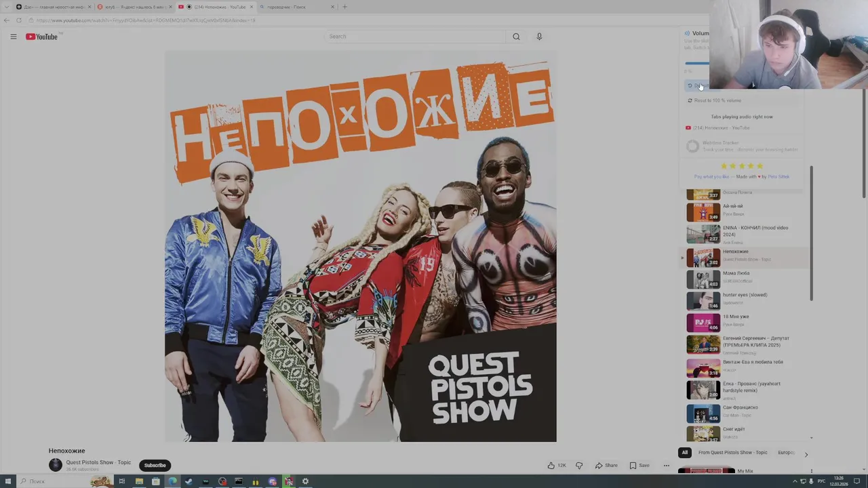Open the Webtime Tracker promotion
The width and height of the screenshot is (868, 488).
click(x=741, y=146)
